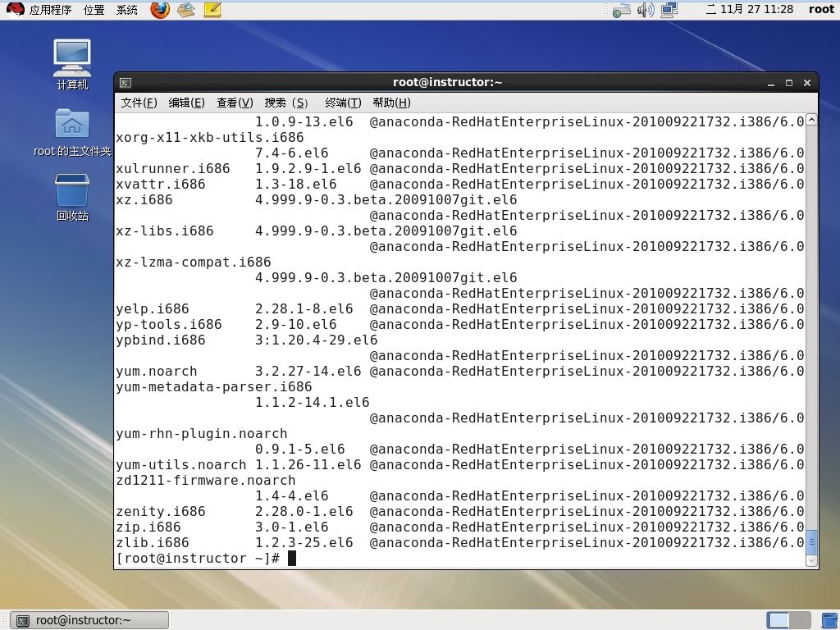The width and height of the screenshot is (840, 630).
Task: Maximize the terminal window
Action: point(788,83)
